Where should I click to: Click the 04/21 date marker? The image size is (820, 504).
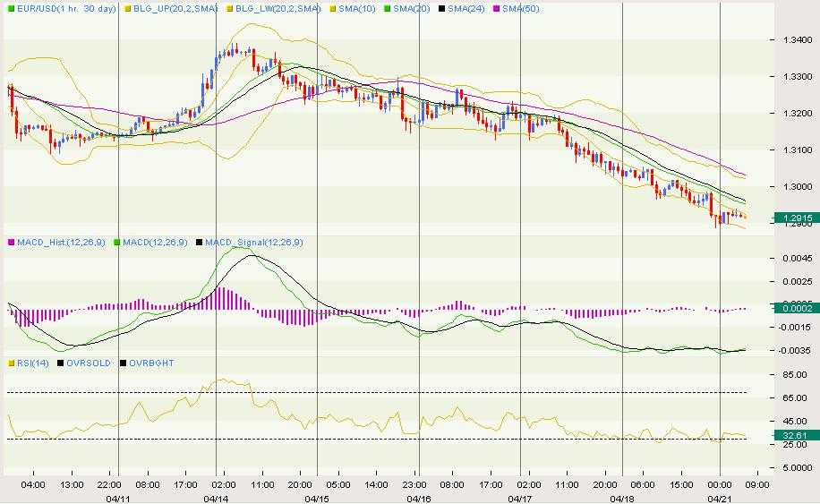point(720,499)
